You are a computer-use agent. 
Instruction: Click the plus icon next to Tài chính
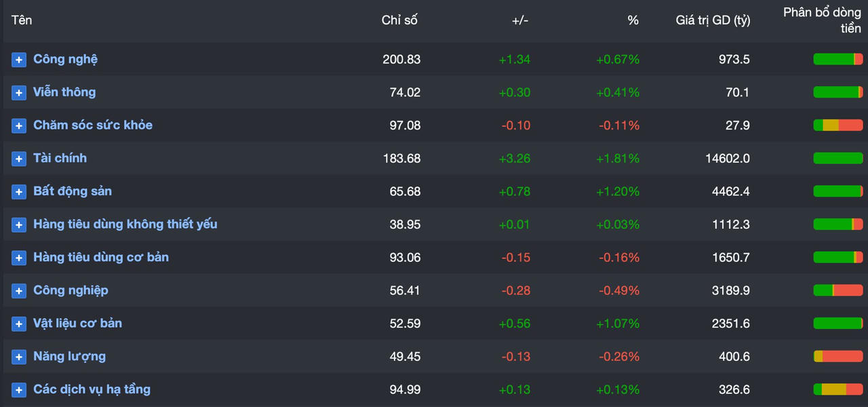click(19, 159)
